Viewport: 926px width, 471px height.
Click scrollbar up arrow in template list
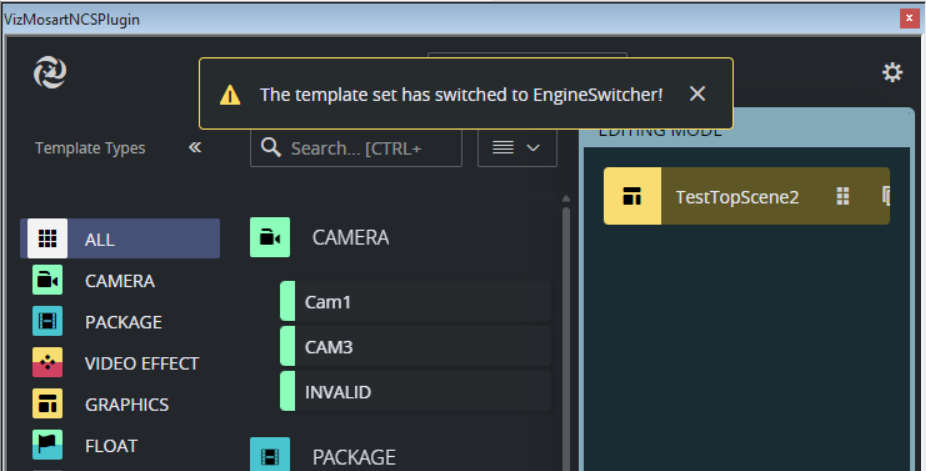566,198
